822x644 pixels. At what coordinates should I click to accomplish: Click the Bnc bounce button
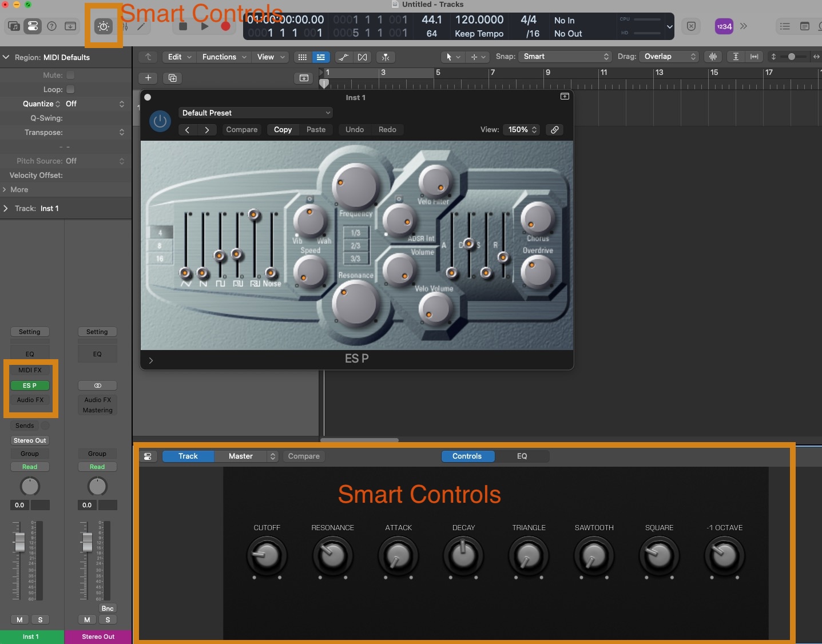click(108, 609)
